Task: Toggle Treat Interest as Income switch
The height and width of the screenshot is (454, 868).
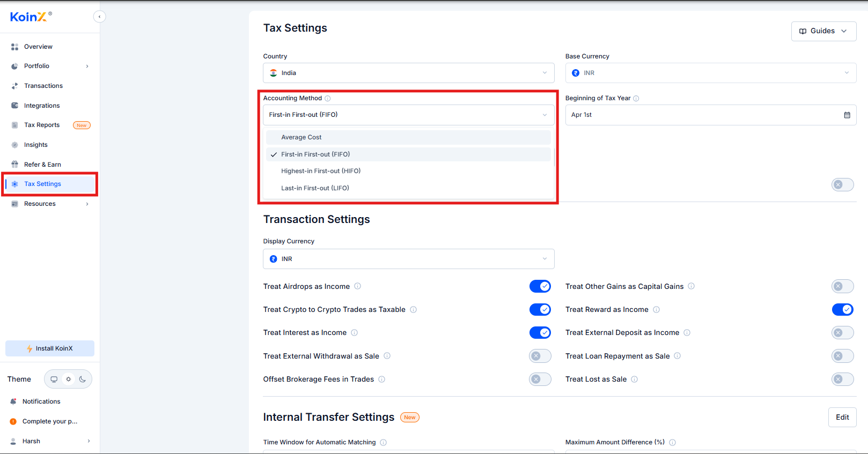Action: (540, 332)
